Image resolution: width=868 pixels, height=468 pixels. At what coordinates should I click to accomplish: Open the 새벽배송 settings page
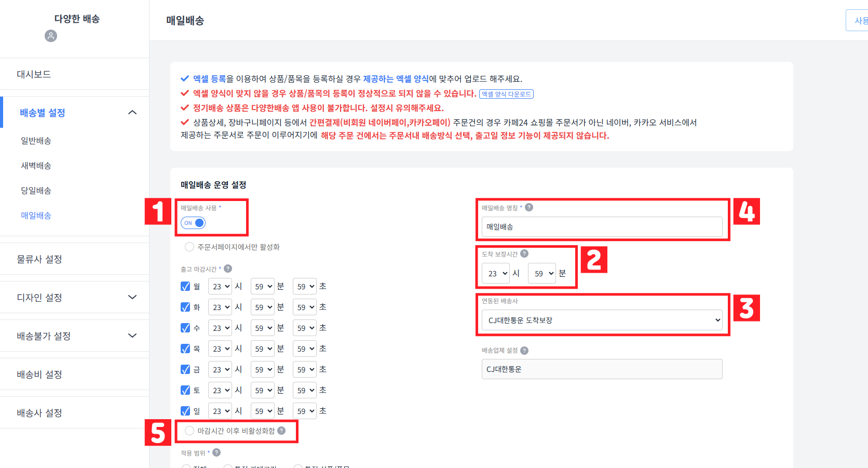[x=36, y=165]
